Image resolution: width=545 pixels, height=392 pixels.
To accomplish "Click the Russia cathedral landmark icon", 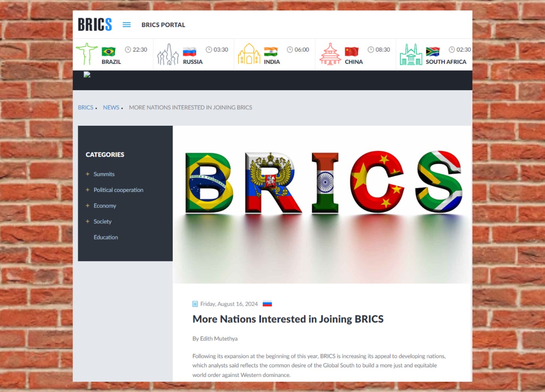I will click(x=168, y=54).
